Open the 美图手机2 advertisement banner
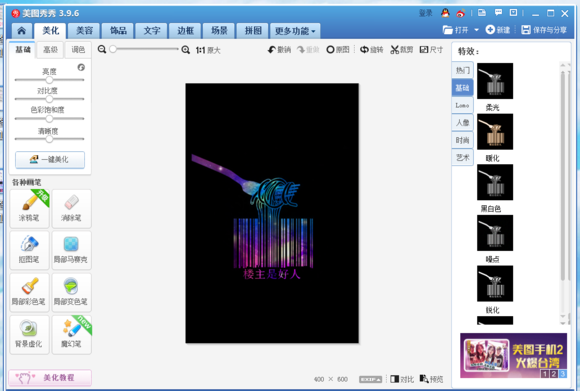The image size is (580, 391). pyautogui.click(x=513, y=355)
